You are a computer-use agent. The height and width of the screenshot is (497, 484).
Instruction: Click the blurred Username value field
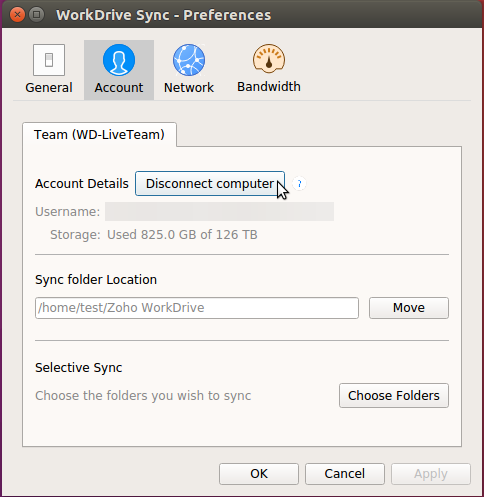coord(219,211)
